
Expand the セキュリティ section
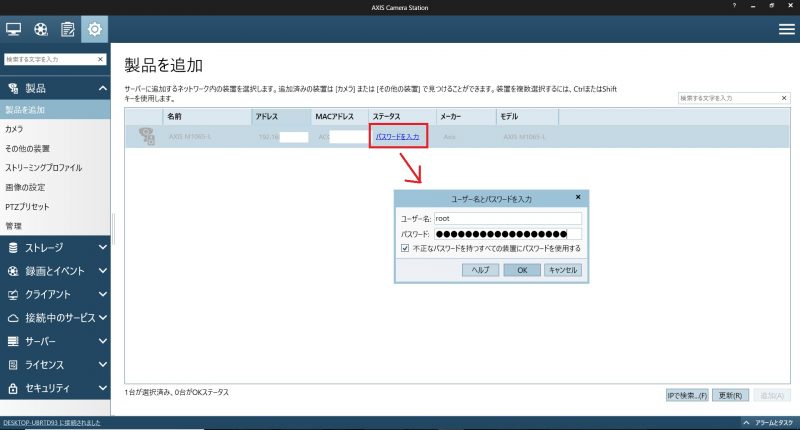(x=103, y=388)
